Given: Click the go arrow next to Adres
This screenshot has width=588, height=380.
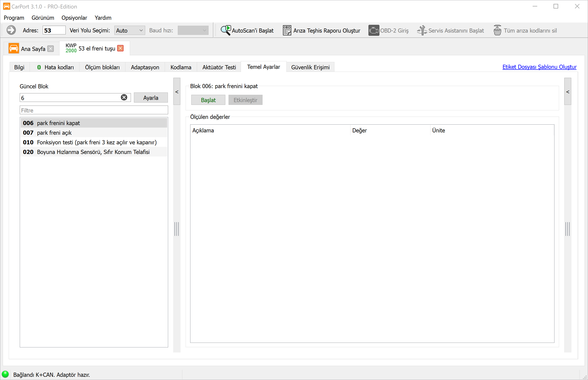Looking at the screenshot, I should point(11,30).
